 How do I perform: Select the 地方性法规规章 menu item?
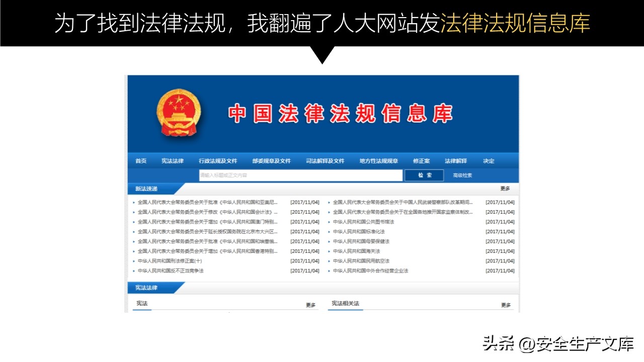pos(379,161)
